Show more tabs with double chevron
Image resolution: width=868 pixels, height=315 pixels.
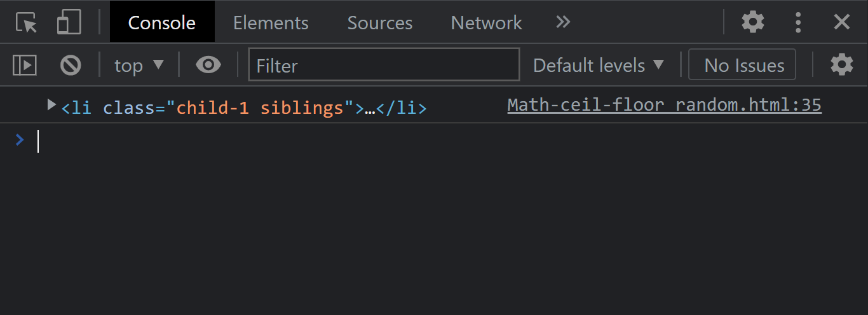pyautogui.click(x=563, y=22)
